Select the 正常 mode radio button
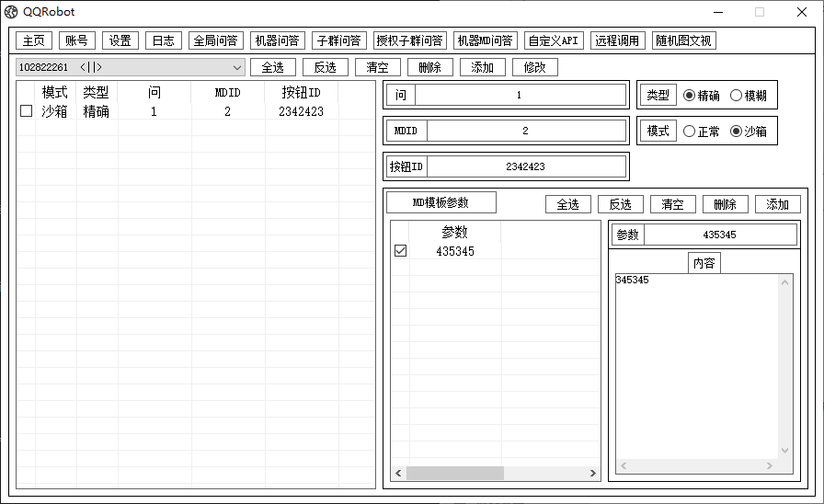824x504 pixels. click(690, 132)
